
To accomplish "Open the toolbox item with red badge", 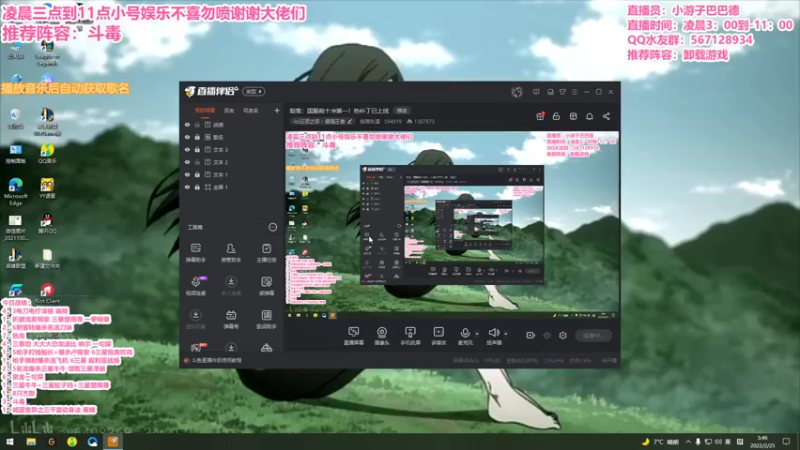I will tap(196, 348).
